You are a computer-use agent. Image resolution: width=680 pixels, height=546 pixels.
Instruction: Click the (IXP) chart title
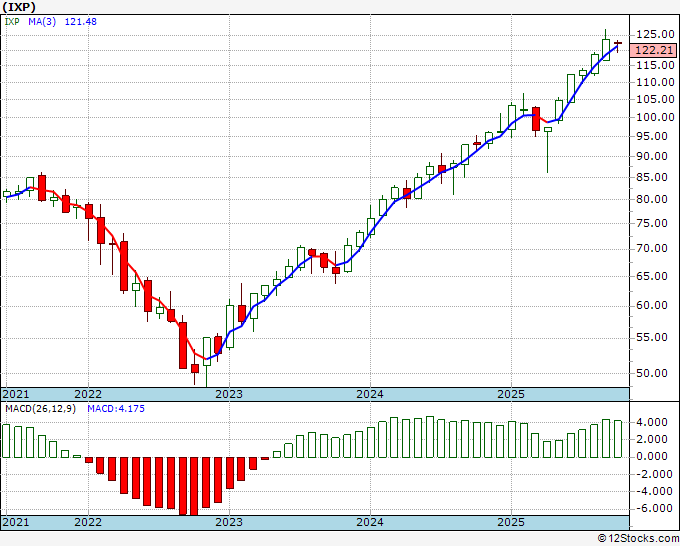point(19,7)
